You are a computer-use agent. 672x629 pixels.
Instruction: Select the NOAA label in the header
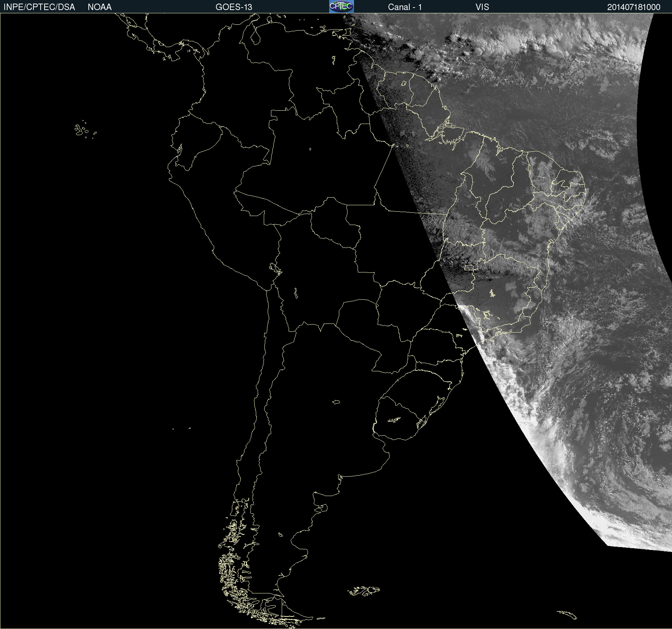coord(100,7)
